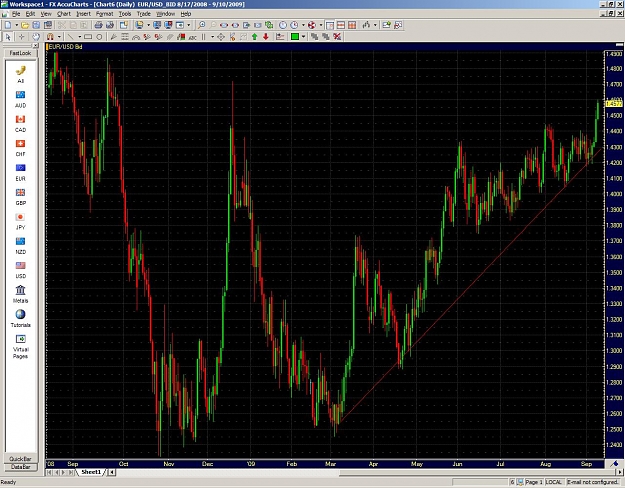Click the red X delete objects icon
Image resolution: width=625 pixels, height=488 pixels.
[x=337, y=37]
